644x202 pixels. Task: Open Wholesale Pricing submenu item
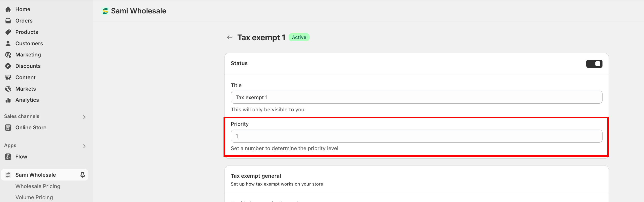click(38, 186)
